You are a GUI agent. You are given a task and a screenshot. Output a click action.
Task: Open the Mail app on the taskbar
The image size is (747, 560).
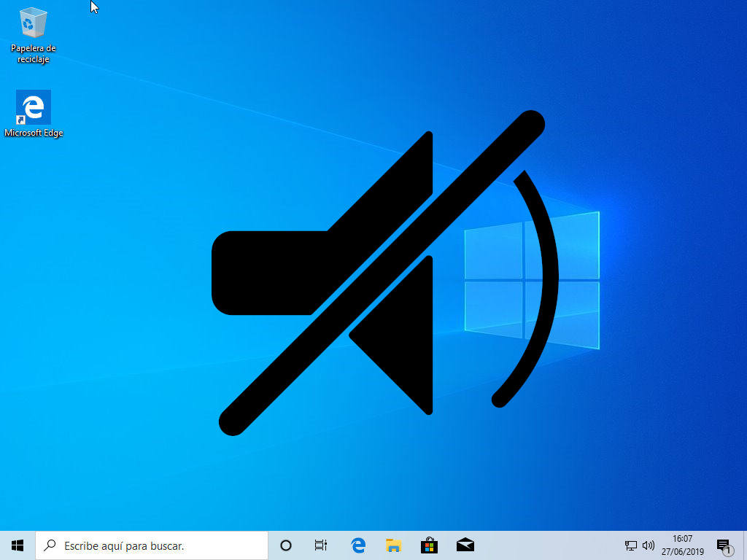[x=465, y=545]
